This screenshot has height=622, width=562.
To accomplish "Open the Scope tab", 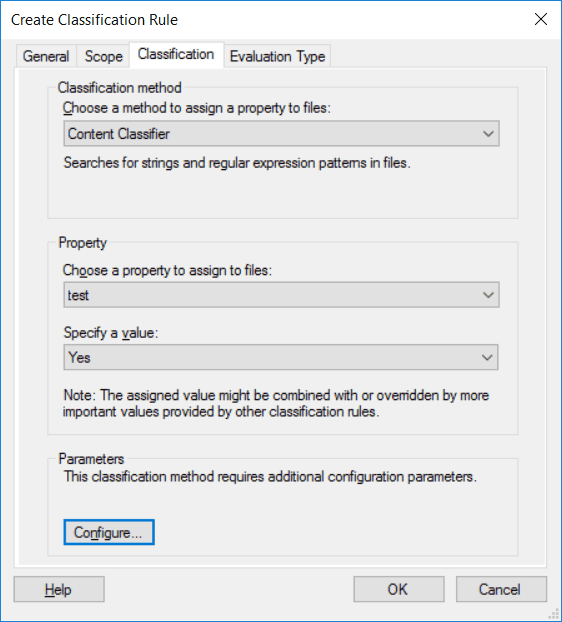I will (x=104, y=56).
